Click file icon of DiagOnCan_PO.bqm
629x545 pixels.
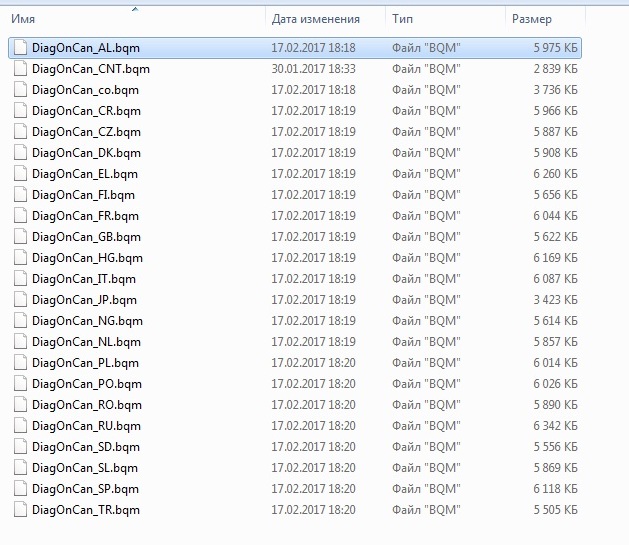click(20, 383)
